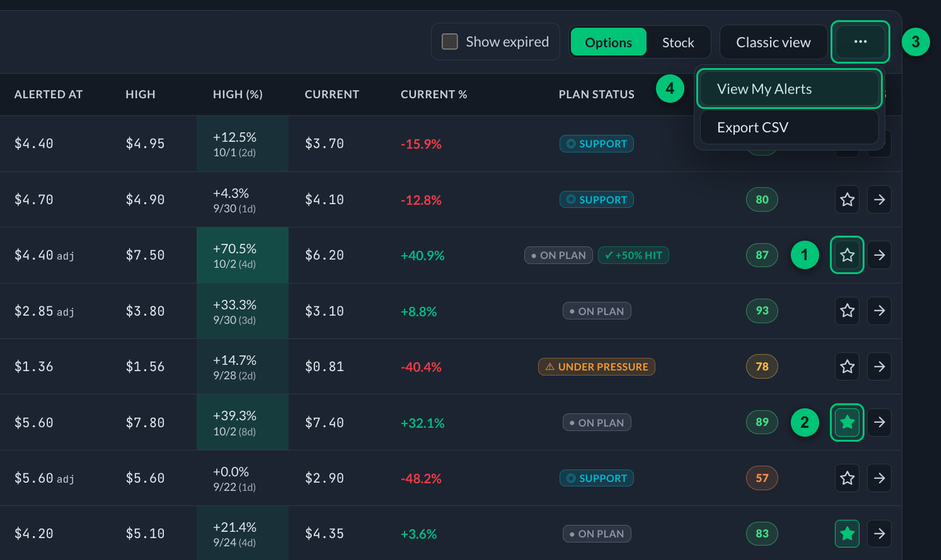This screenshot has width=941, height=560.
Task: Click the $2.85 adj alerted price
Action: click(x=44, y=311)
